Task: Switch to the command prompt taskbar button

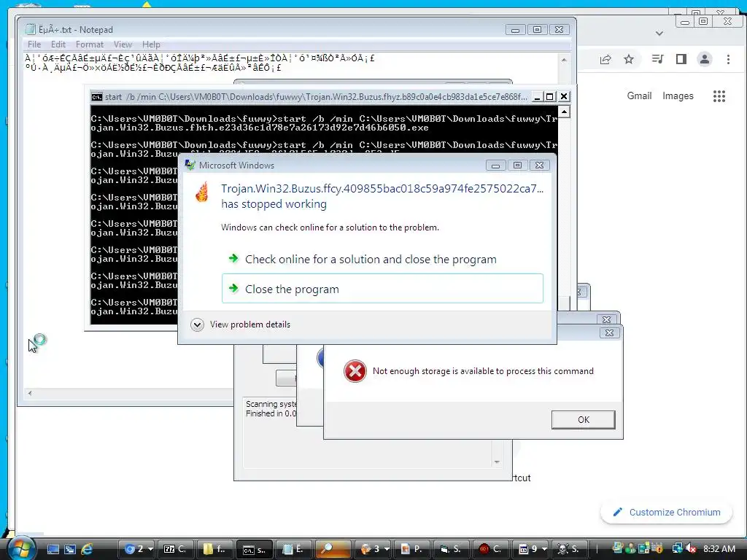Action: 254,549
